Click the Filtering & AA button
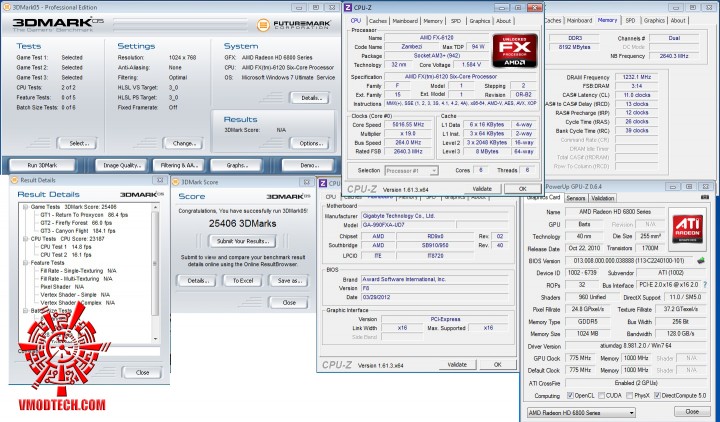This screenshot has width=720, height=422. coord(179,165)
